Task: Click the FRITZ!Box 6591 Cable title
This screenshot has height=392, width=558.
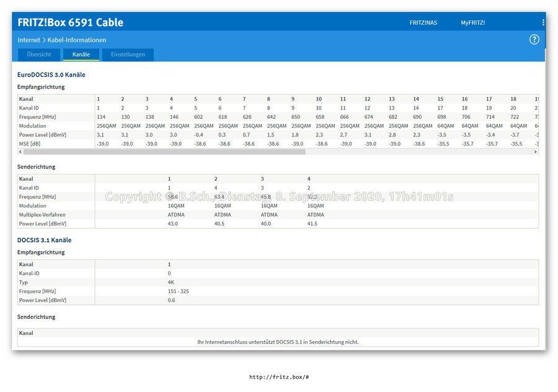Action: tap(71, 22)
